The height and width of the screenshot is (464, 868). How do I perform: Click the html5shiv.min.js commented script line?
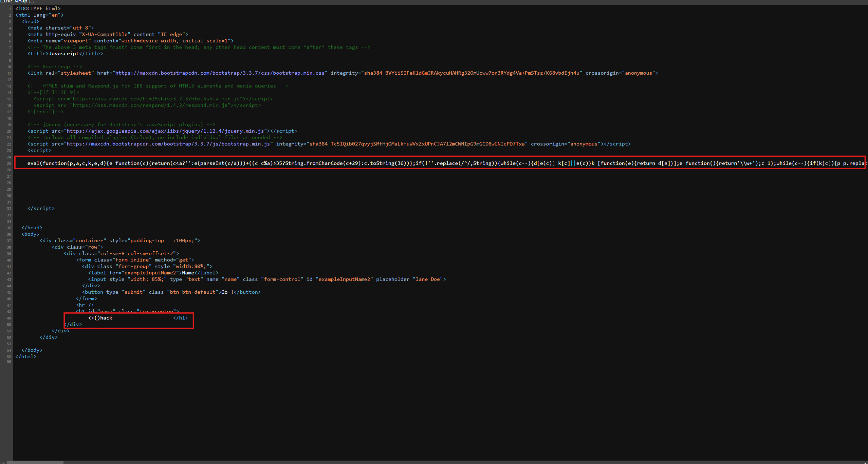click(x=153, y=99)
